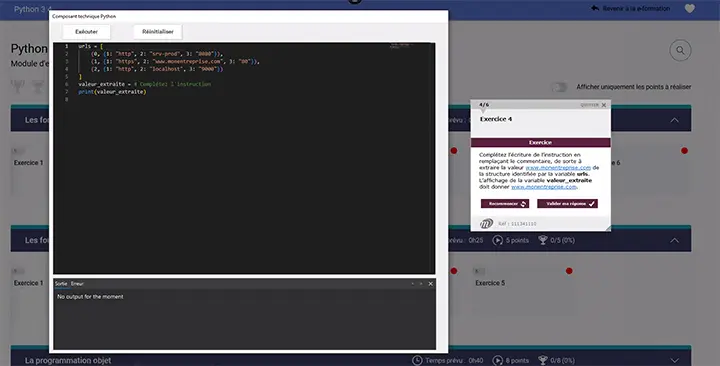Click Revenir à la e-formation link

pos(636,8)
